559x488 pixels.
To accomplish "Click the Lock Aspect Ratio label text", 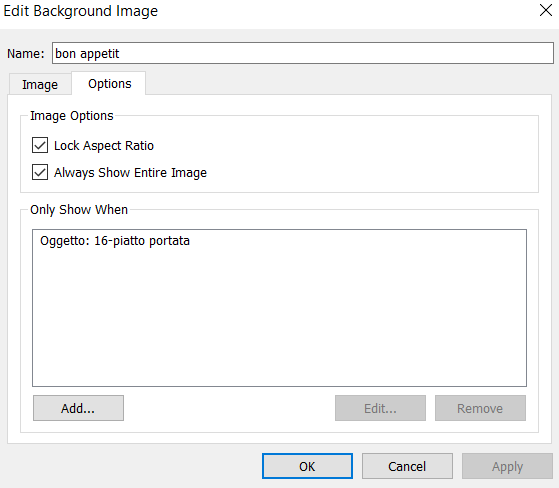I will click(104, 145).
